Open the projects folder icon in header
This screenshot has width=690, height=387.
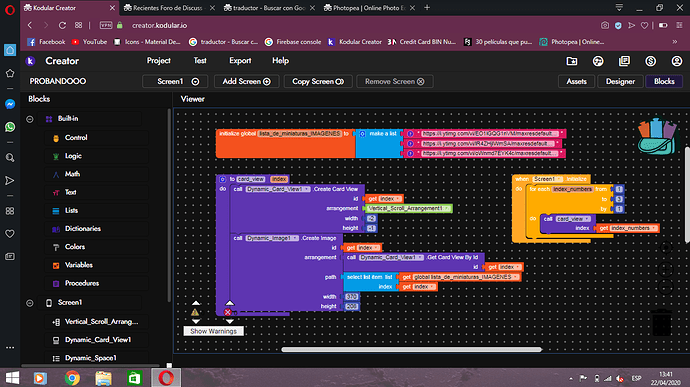tap(572, 61)
